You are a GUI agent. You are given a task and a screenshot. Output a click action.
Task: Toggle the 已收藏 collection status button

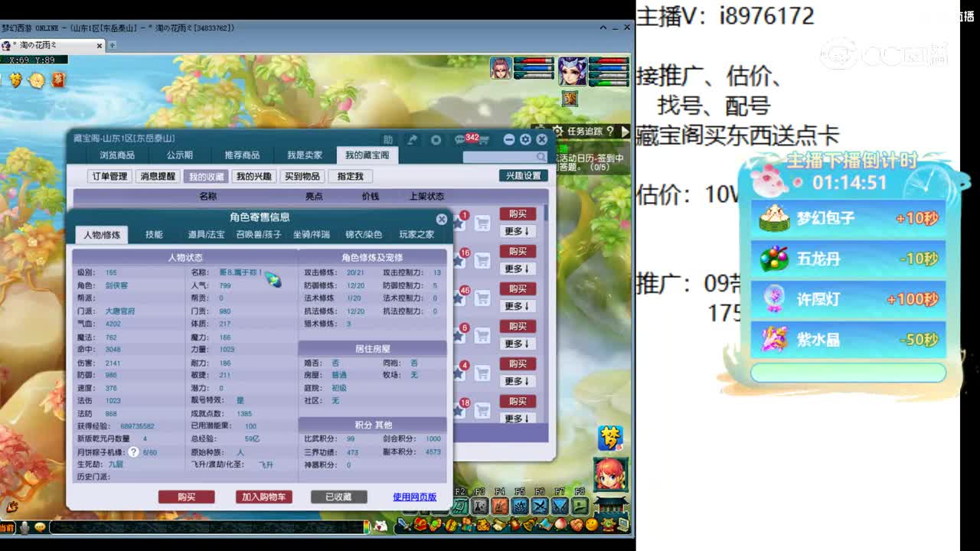click(x=338, y=497)
